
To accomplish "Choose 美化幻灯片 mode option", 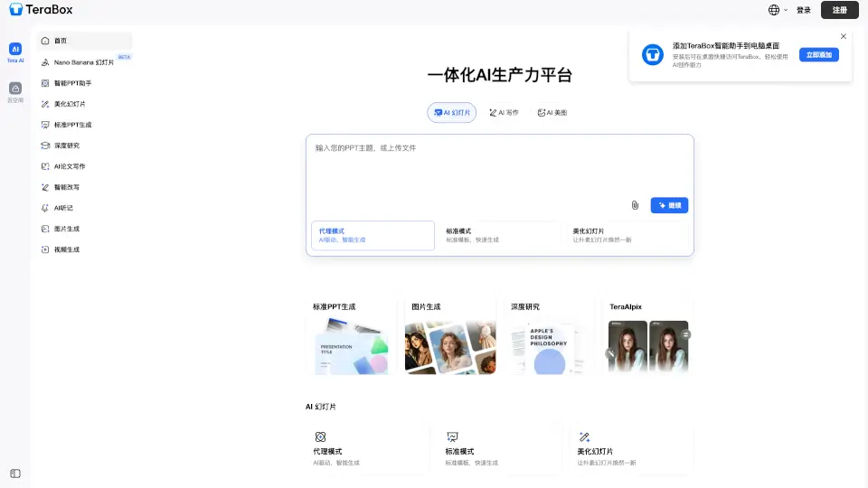I will pos(626,235).
